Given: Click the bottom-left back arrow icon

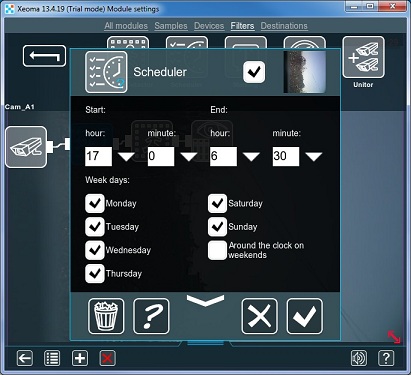Looking at the screenshot, I should point(25,358).
